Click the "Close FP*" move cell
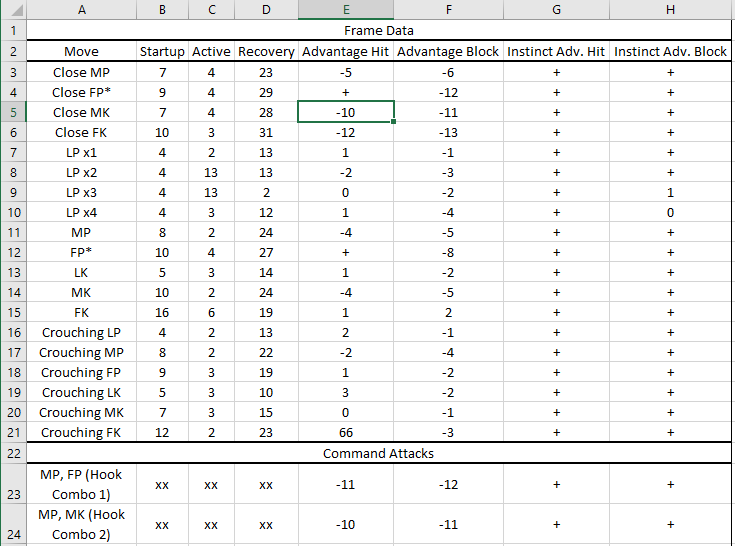This screenshot has height=546, width=735. 81,92
